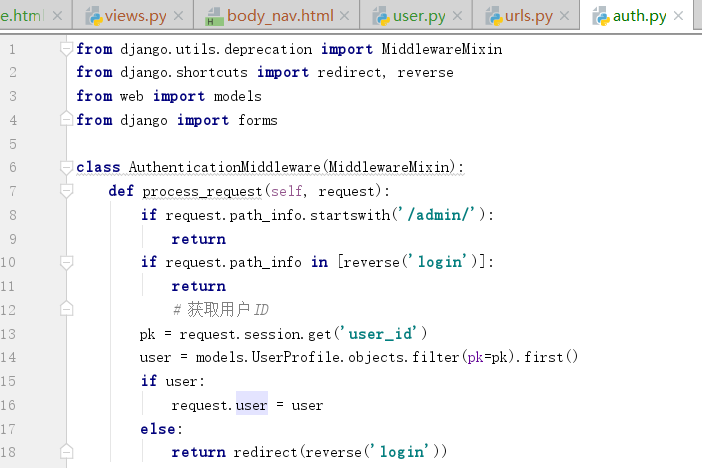Viewport: 702px width, 468px height.
Task: Collapse the imports fold marker at line 1
Action: [x=66, y=48]
